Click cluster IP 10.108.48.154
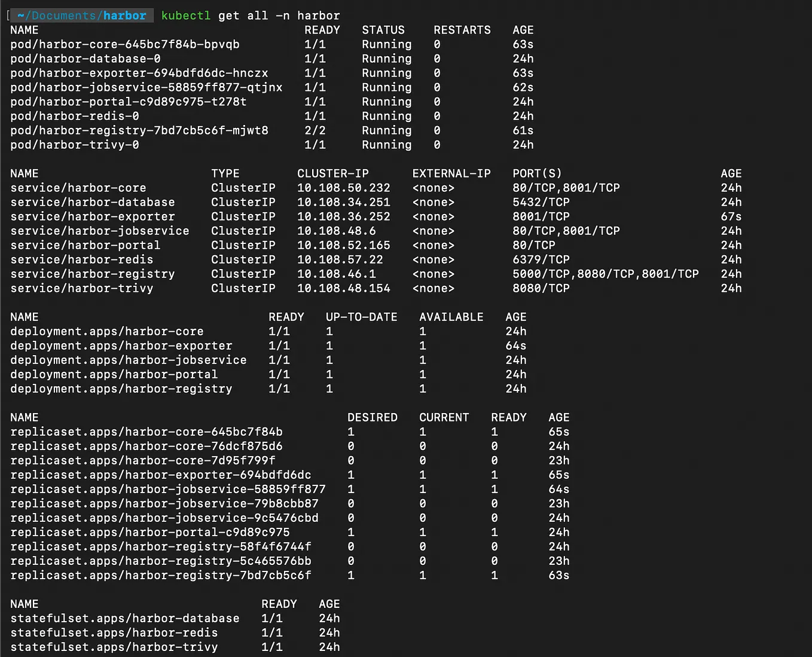Image resolution: width=812 pixels, height=657 pixels. click(x=344, y=288)
